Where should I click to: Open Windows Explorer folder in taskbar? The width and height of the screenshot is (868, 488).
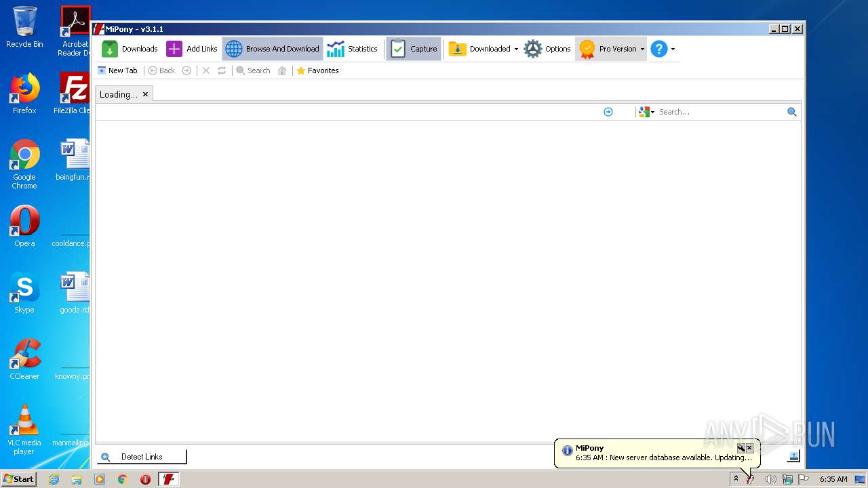(77, 479)
